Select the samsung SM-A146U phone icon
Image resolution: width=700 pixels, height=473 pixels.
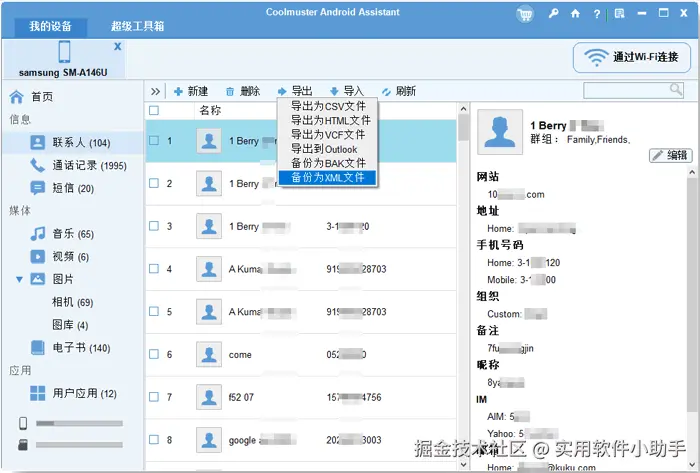(64, 52)
